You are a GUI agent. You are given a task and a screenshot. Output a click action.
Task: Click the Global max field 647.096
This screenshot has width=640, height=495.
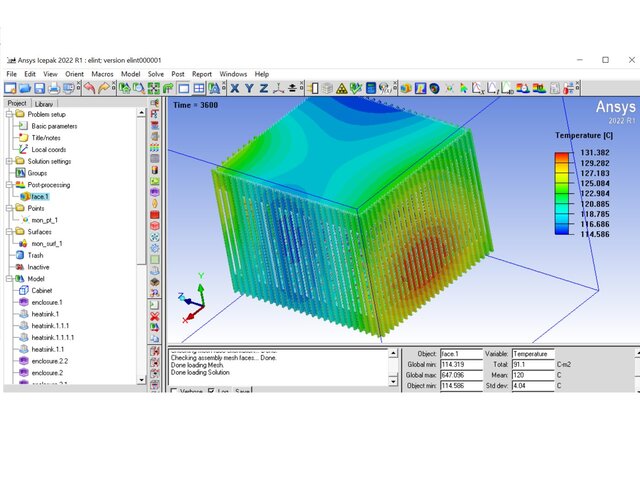(x=461, y=375)
